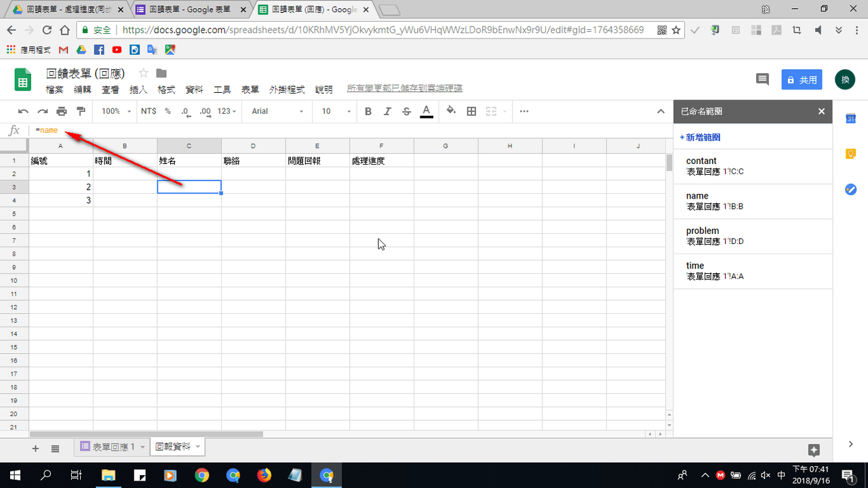Image resolution: width=868 pixels, height=488 pixels.
Task: Open the 格式 menu
Action: 166,89
